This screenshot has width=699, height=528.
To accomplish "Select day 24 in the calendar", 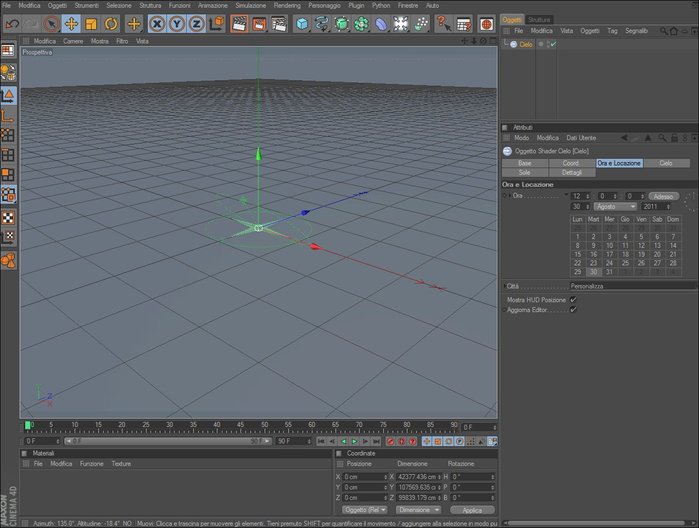I will 609,263.
